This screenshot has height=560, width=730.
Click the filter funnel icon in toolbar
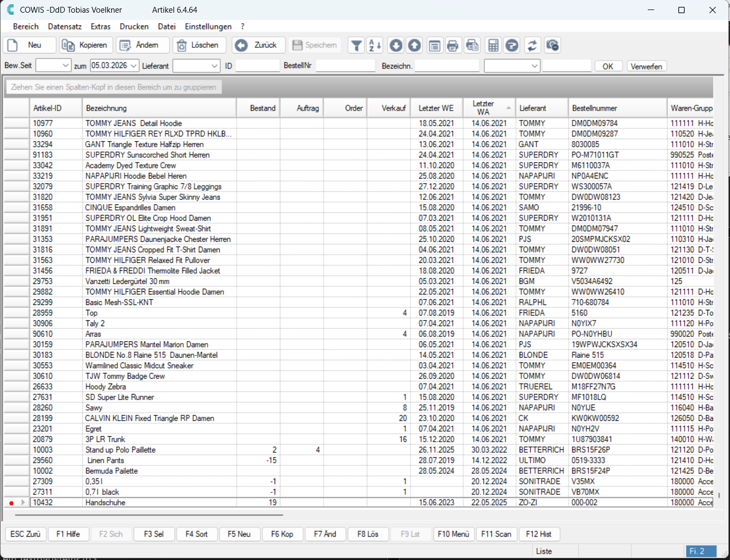357,45
